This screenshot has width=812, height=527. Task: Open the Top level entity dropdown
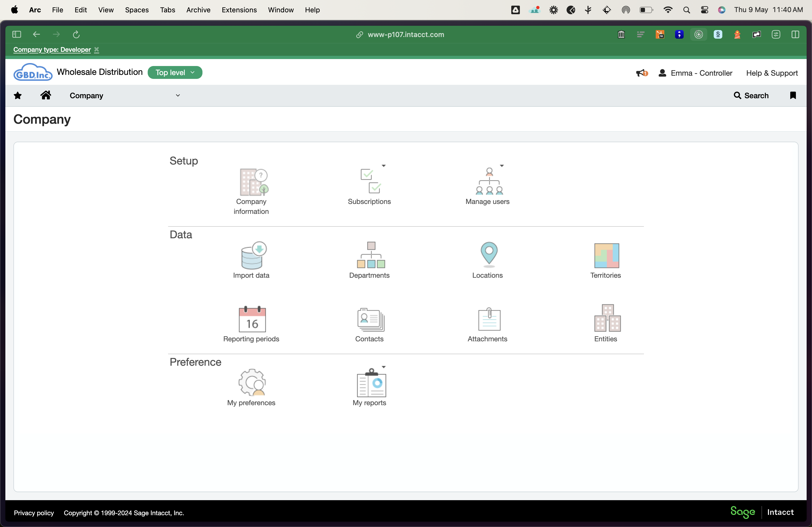click(175, 73)
